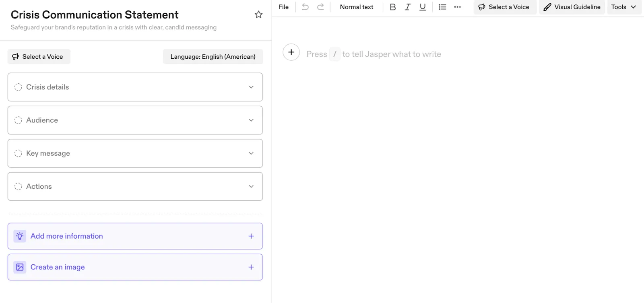Click the Actions label
Viewport: 644px width, 303px height.
[39, 186]
